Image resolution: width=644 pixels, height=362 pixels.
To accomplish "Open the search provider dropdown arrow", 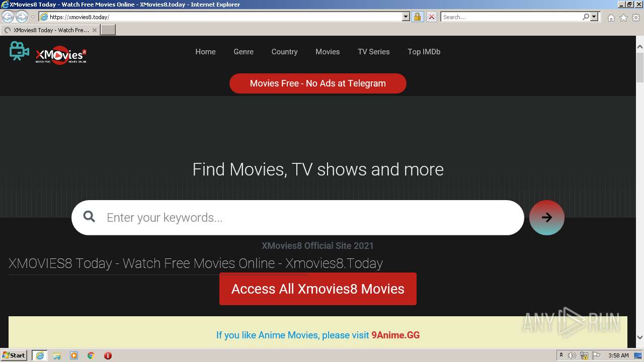I will [594, 17].
